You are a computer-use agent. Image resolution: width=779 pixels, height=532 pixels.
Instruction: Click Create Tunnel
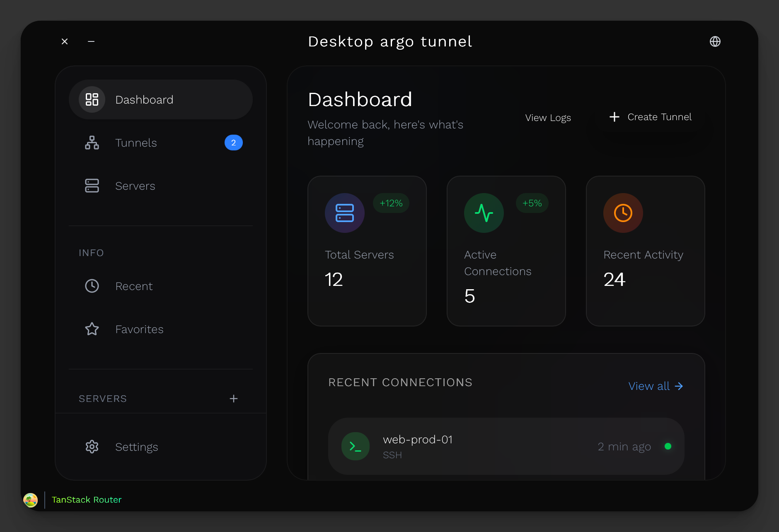pos(650,117)
